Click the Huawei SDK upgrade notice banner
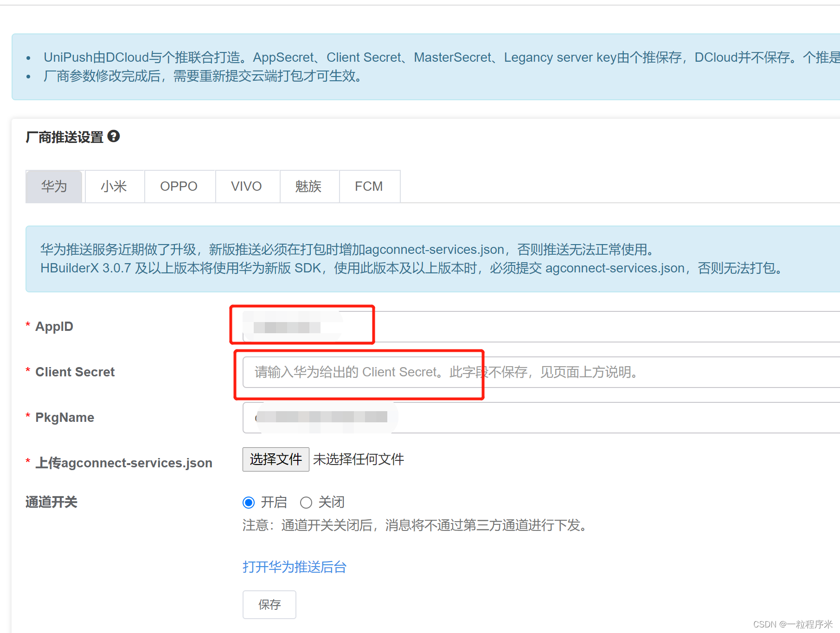Viewport: 840px width, 633px height. (x=417, y=258)
